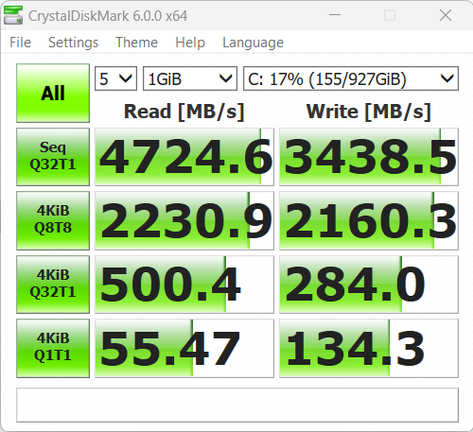Screen dimensions: 473x432
Task: Select the 2230.9 Q8T8 read result
Action: tap(184, 220)
